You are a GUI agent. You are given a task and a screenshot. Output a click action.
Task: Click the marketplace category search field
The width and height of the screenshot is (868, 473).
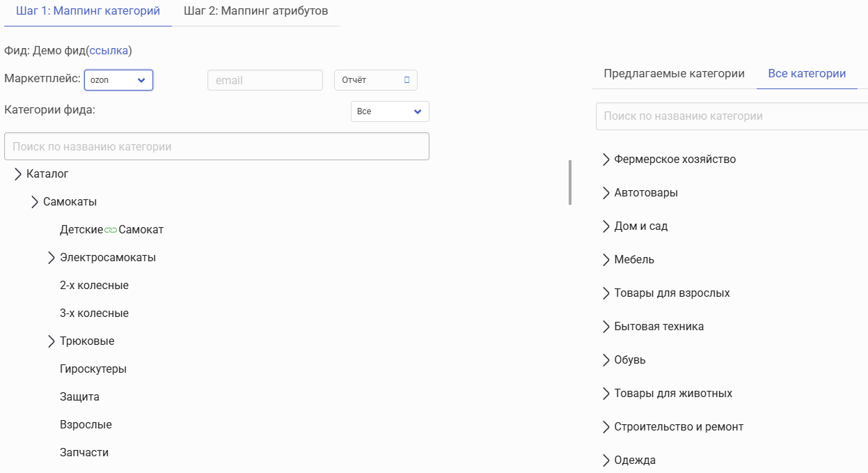click(731, 116)
